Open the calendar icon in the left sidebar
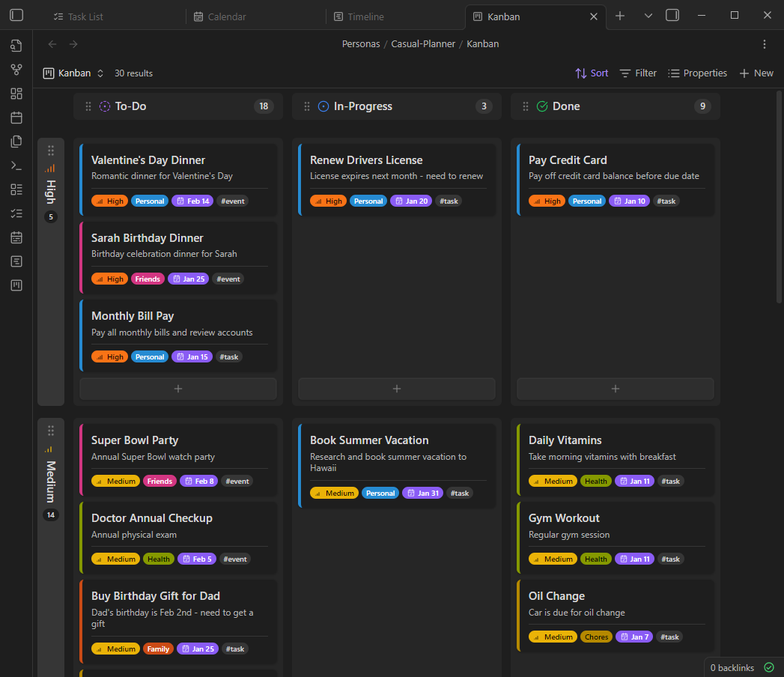784x677 pixels. tap(16, 117)
